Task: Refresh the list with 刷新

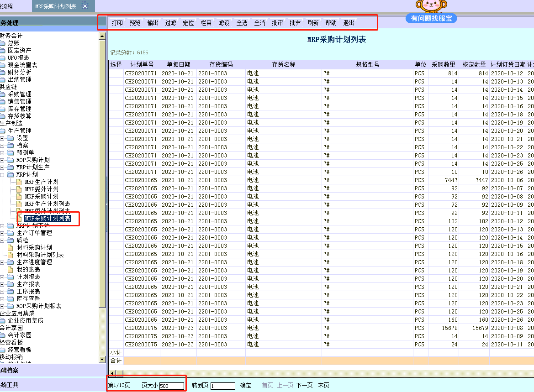Action: (x=313, y=23)
